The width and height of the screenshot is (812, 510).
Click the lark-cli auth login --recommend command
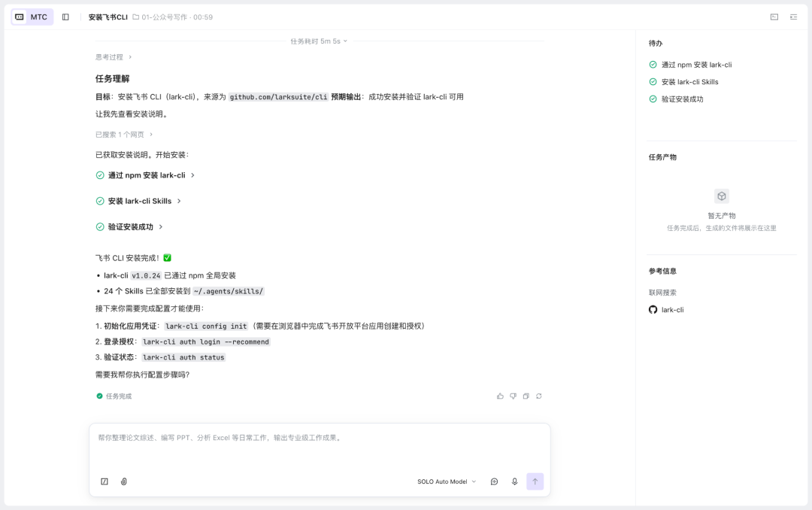[x=206, y=342]
